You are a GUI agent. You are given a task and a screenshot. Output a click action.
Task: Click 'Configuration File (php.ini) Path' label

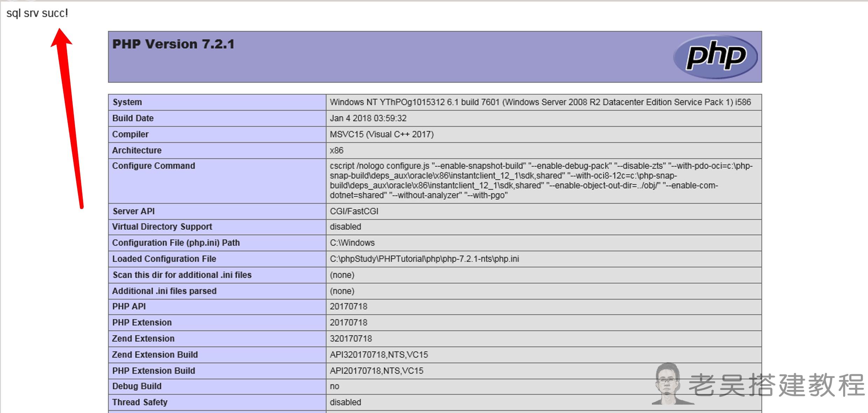(x=176, y=243)
